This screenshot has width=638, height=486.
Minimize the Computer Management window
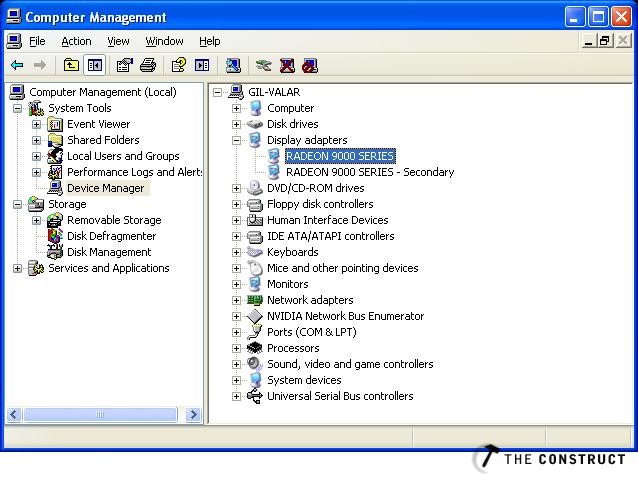[575, 17]
